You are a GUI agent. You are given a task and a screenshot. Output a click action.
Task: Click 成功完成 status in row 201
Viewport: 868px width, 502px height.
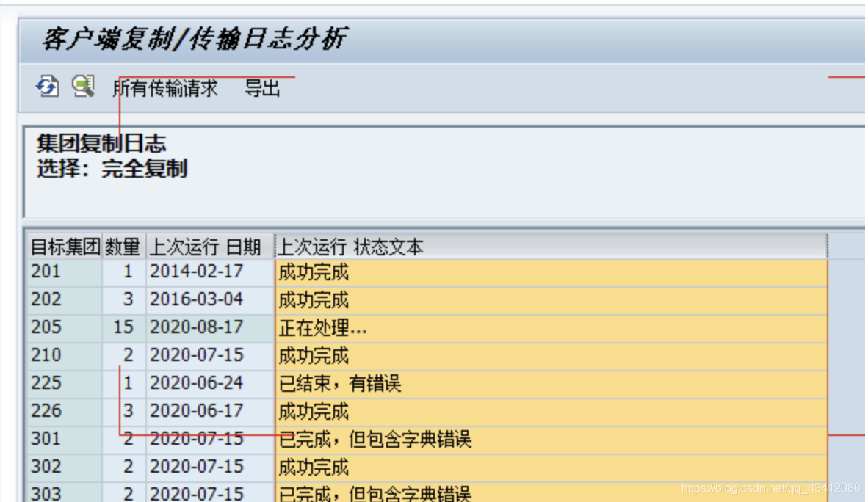click(551, 272)
